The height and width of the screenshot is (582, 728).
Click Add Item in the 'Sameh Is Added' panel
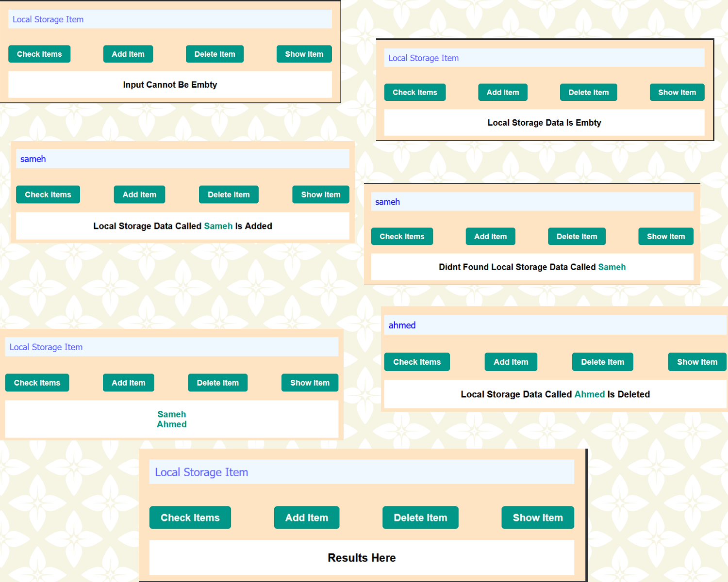(x=139, y=194)
